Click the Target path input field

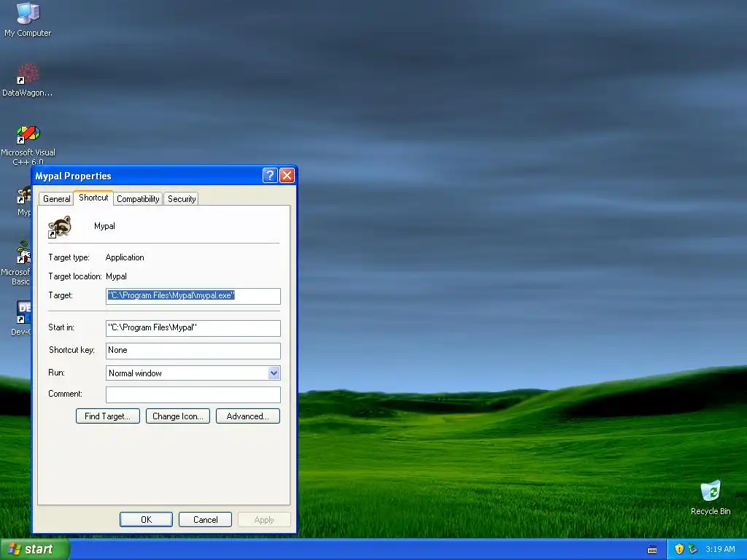pyautogui.click(x=193, y=296)
